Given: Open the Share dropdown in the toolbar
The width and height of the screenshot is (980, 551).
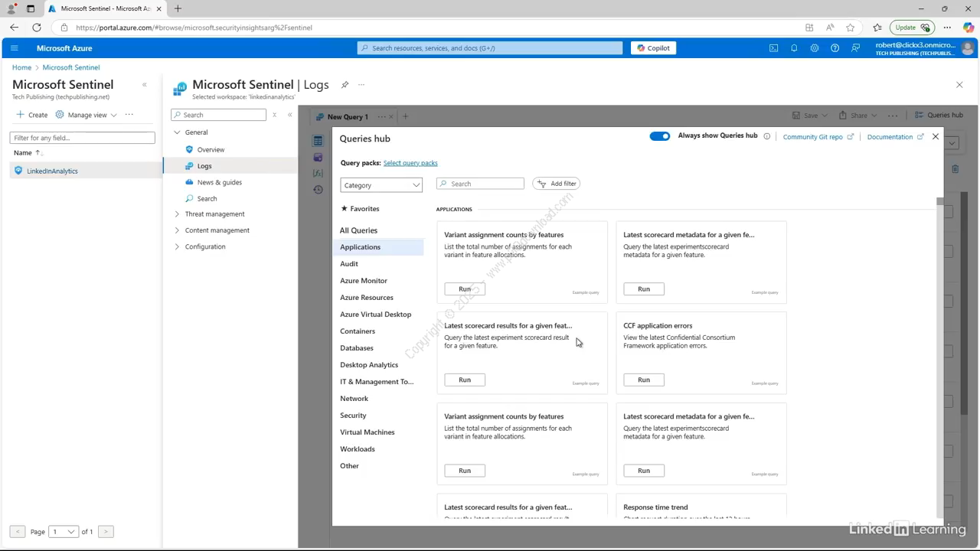Looking at the screenshot, I should coord(858,116).
